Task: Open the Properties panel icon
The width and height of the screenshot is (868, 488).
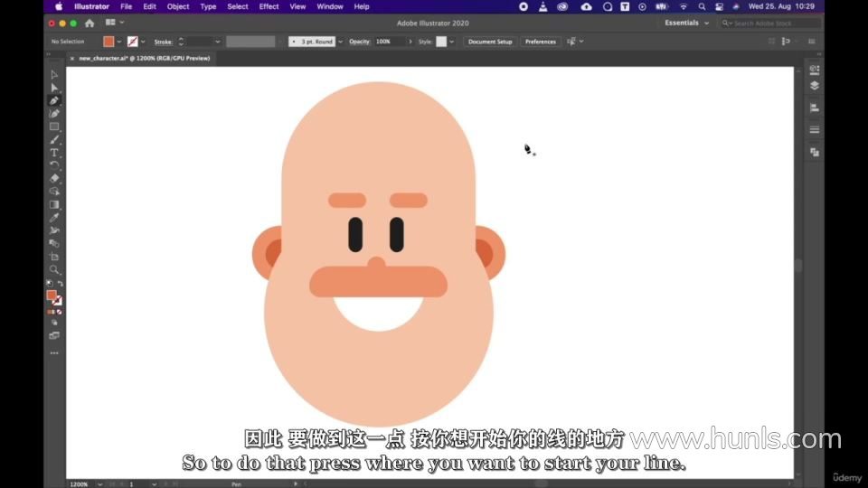Action: [815, 70]
